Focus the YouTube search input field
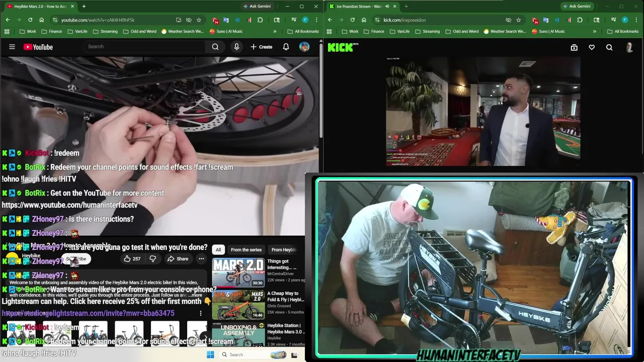 pos(143,47)
